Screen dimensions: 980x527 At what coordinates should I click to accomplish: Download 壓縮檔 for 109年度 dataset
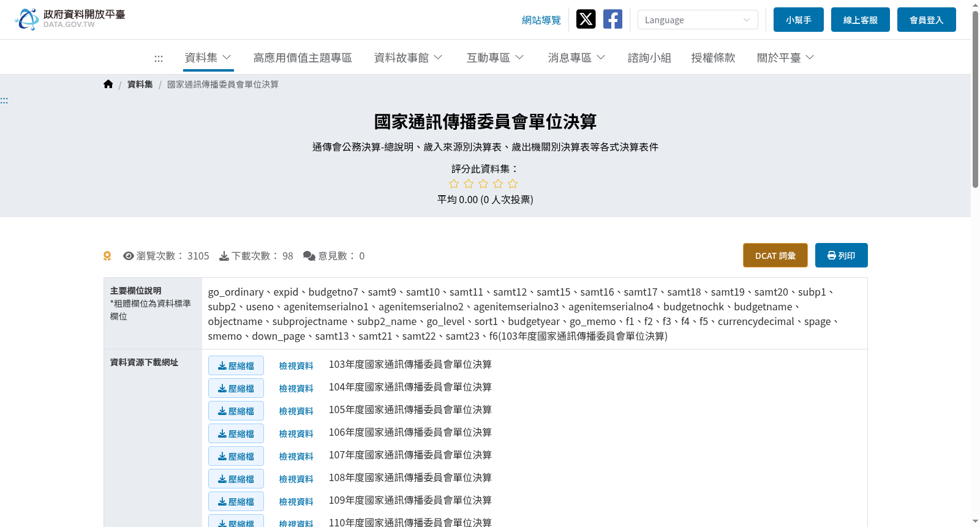point(236,501)
